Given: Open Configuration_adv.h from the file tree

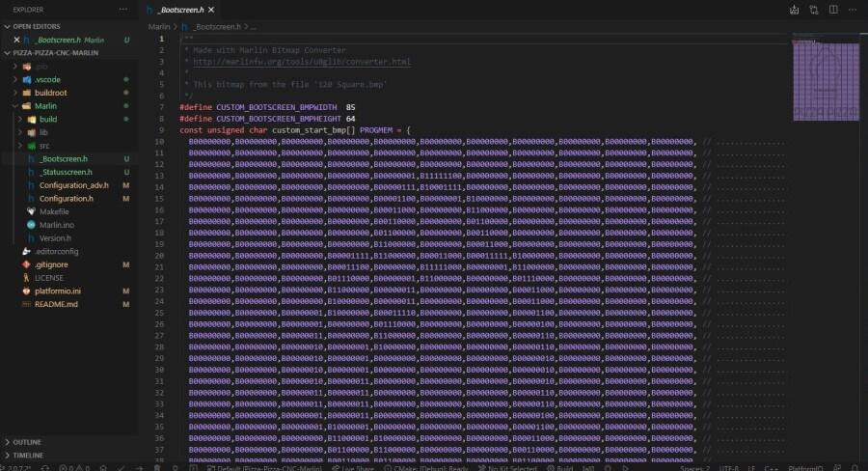Looking at the screenshot, I should click(73, 185).
